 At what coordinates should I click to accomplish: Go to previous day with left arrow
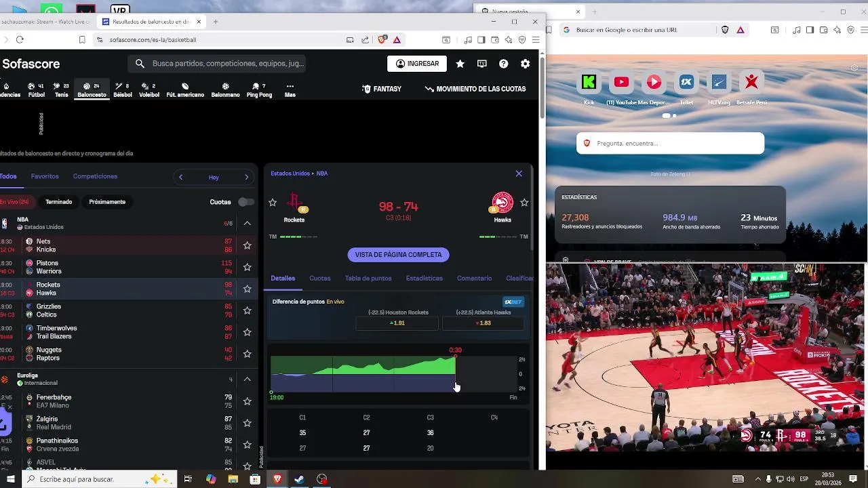(180, 177)
